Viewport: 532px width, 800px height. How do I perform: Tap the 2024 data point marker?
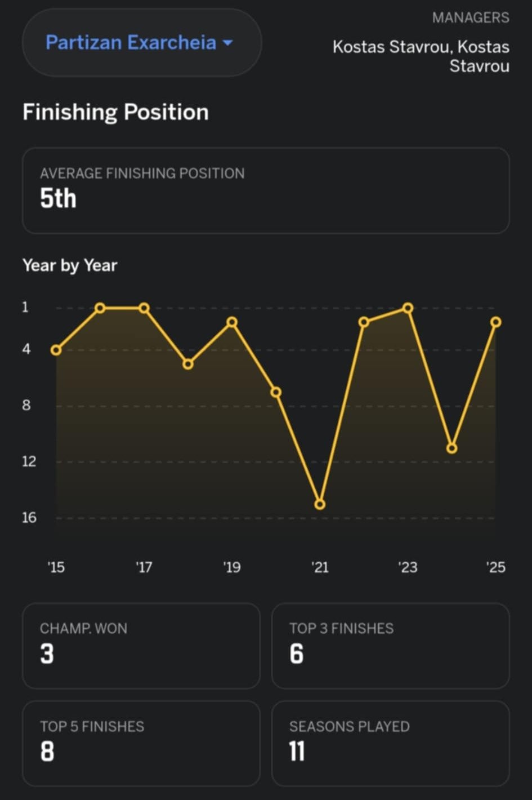pos(451,448)
